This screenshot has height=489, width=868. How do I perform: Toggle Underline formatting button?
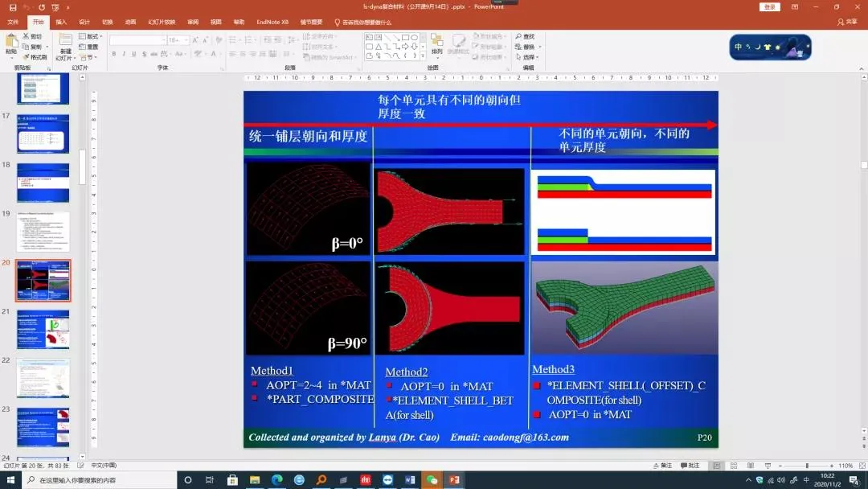(x=134, y=54)
